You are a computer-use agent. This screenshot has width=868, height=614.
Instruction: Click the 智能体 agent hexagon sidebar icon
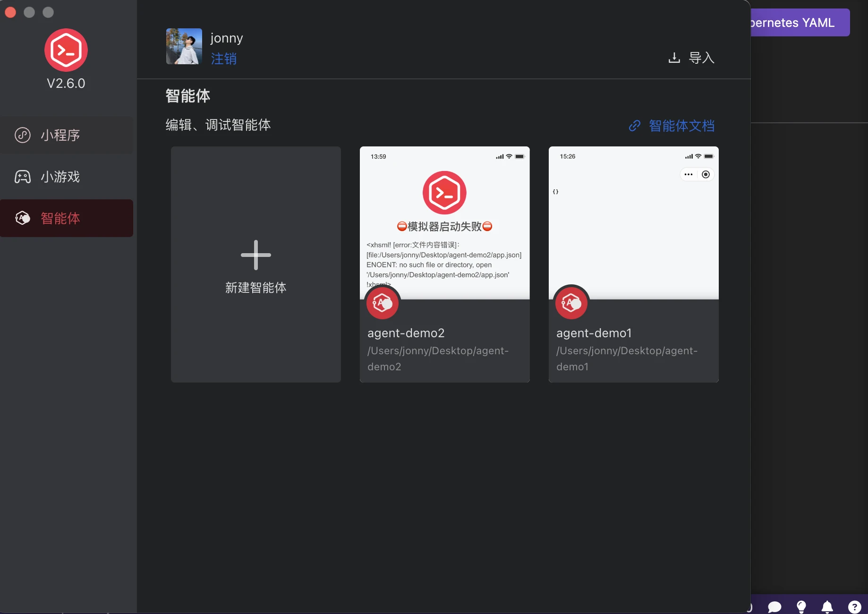(22, 218)
